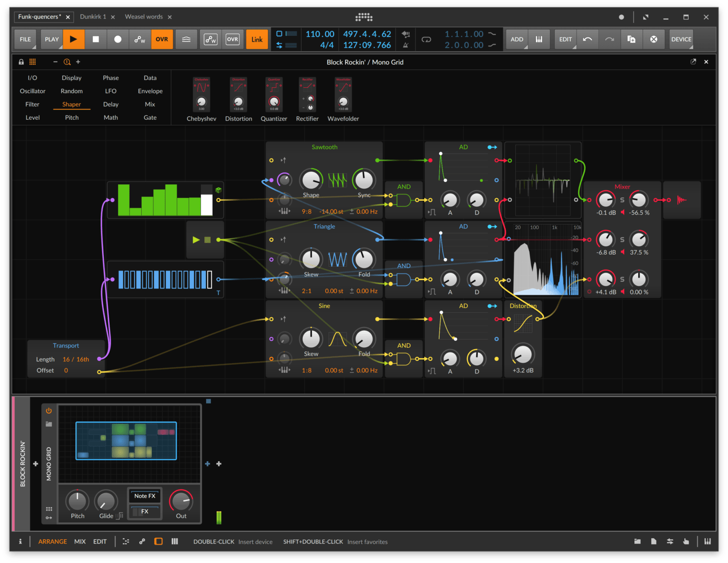This screenshot has width=728, height=563.
Task: Open the PLAY menu dropdown
Action: pos(51,39)
